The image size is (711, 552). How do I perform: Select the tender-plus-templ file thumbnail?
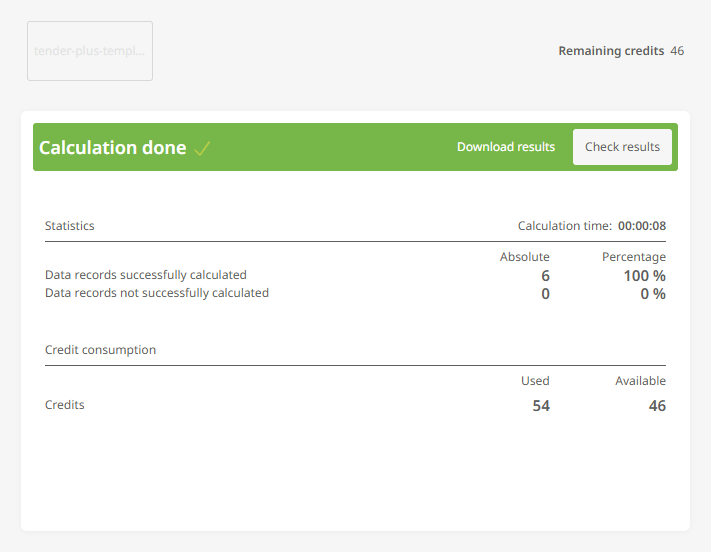point(90,51)
